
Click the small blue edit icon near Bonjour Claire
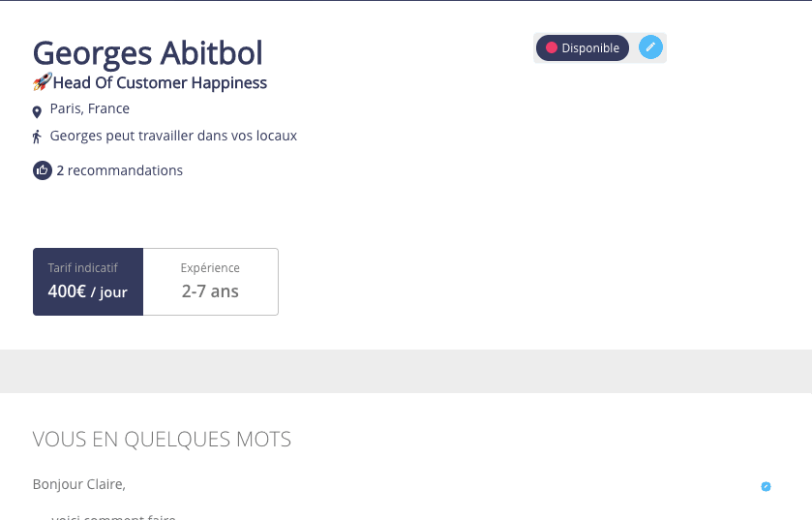(x=766, y=486)
